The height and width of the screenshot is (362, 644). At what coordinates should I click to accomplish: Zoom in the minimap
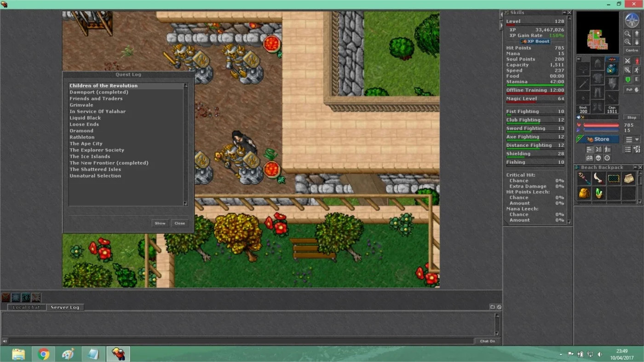[627, 42]
